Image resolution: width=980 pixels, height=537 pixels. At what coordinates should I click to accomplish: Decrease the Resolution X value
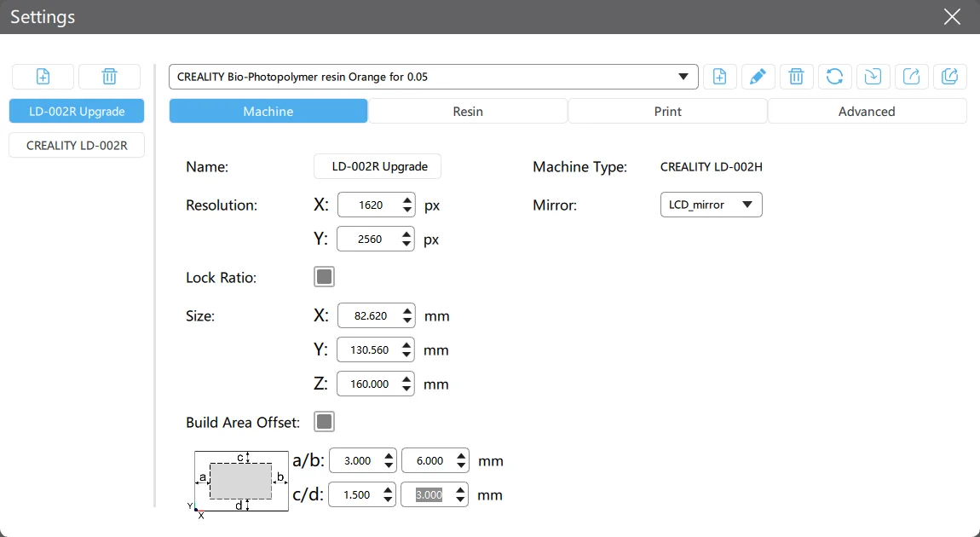click(407, 210)
